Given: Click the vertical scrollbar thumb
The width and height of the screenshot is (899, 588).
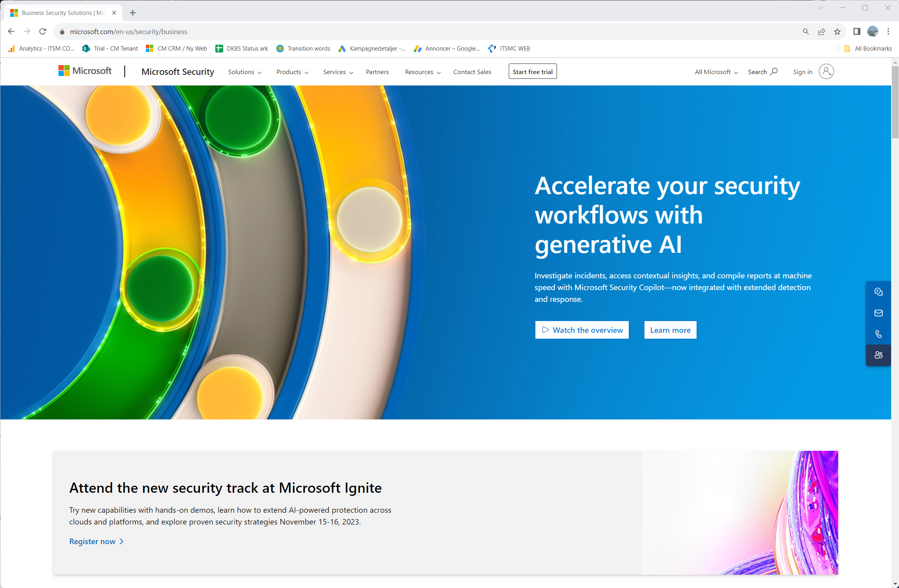Looking at the screenshot, I should coord(895,102).
